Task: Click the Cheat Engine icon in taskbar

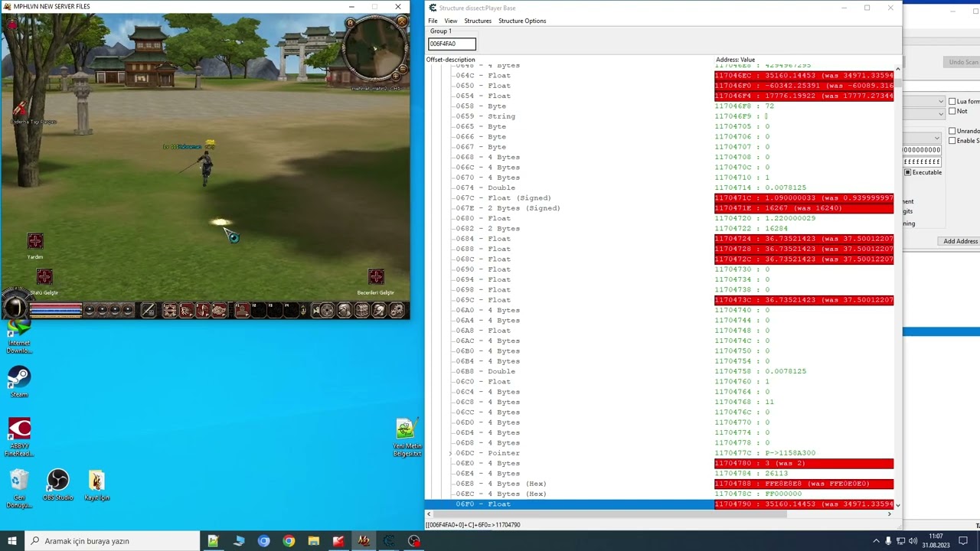Action: pyautogui.click(x=389, y=541)
